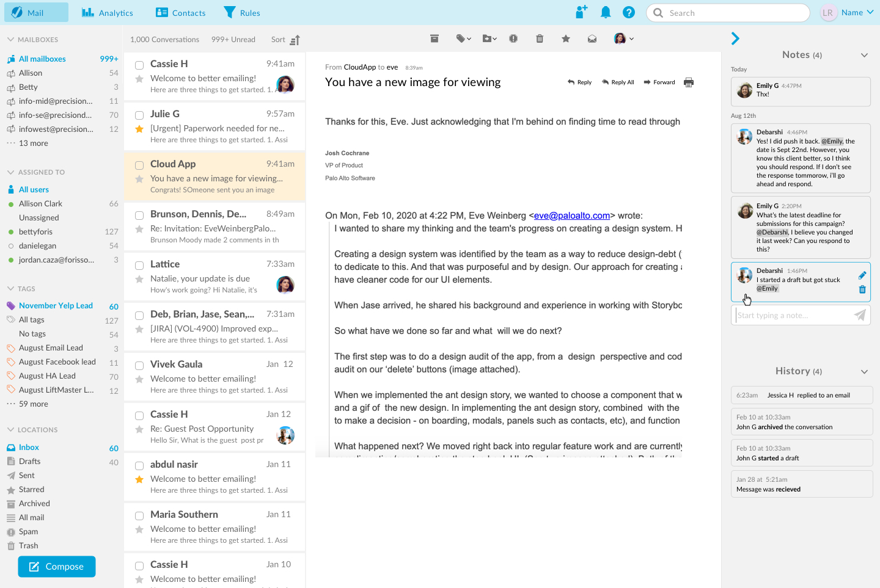Select the Julie G conversation checkbox
The height and width of the screenshot is (588, 880).
(x=139, y=115)
